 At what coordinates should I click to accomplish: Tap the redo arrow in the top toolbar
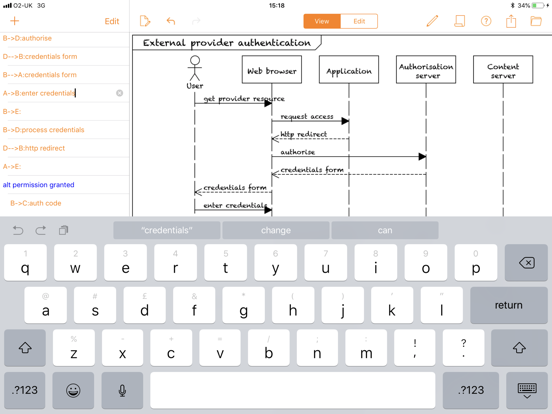(x=196, y=21)
